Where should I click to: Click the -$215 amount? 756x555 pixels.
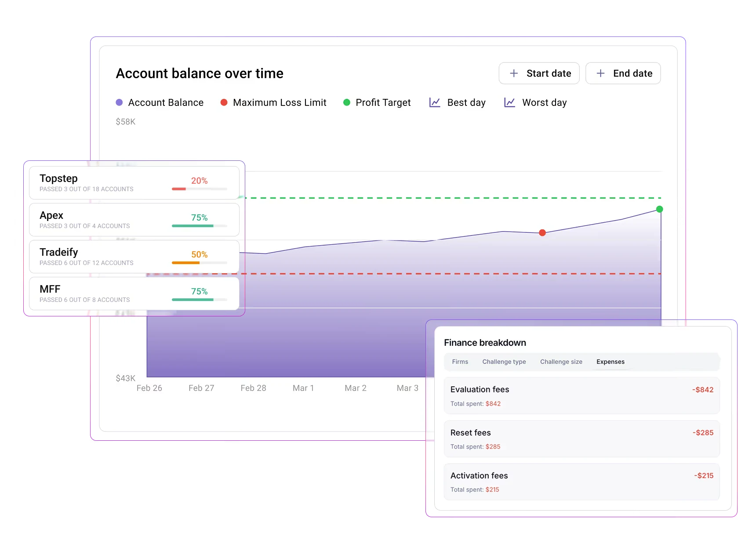[x=704, y=475]
